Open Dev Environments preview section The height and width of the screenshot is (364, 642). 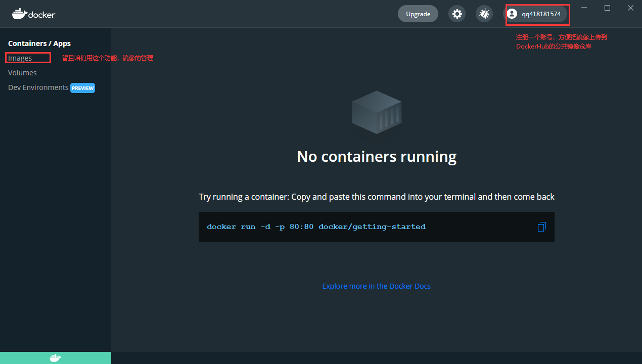[52, 87]
